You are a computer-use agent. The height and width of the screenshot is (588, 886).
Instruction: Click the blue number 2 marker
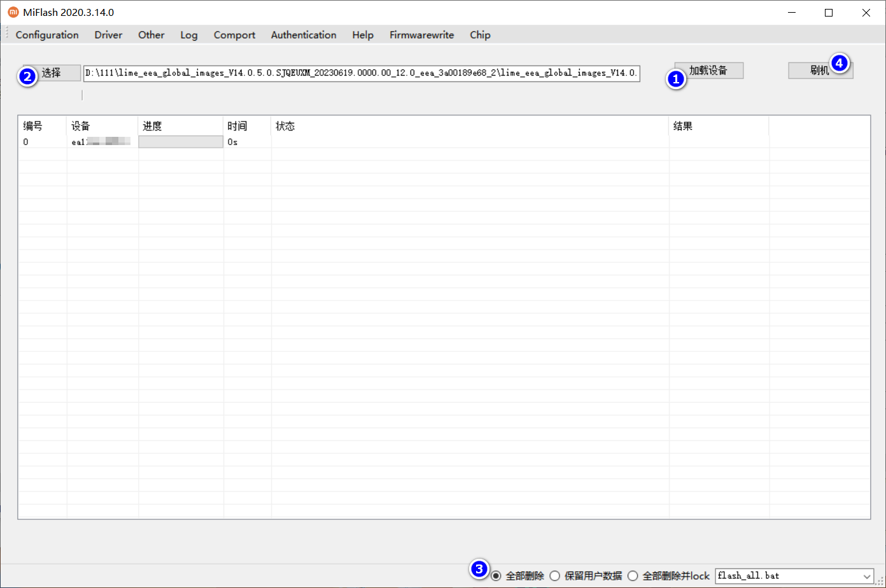(27, 76)
